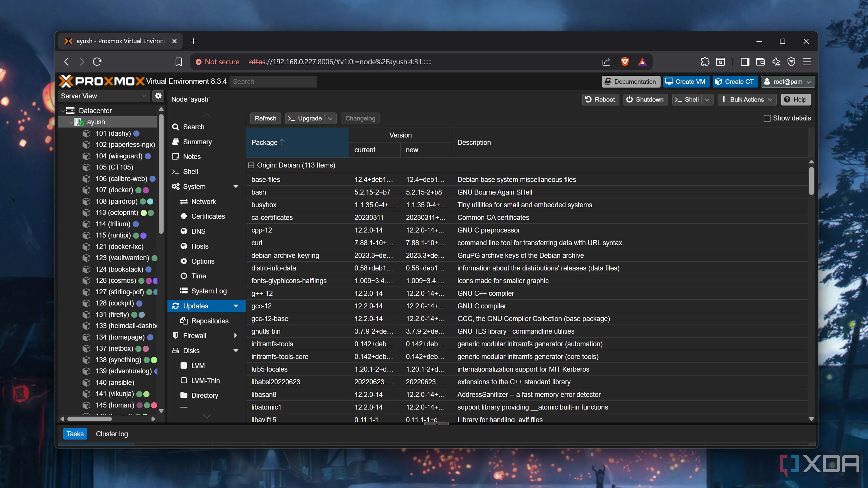Click the Create VM button
This screenshot has height=488, width=868.
point(686,82)
